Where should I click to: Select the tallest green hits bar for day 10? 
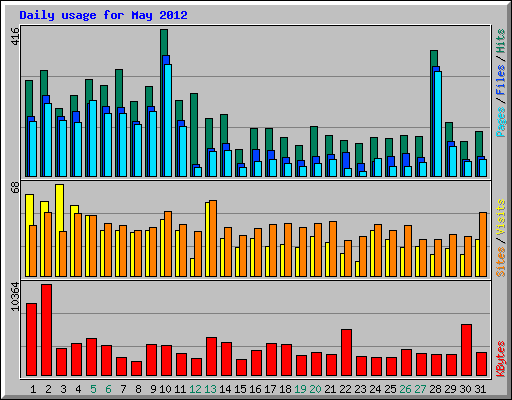(x=164, y=42)
